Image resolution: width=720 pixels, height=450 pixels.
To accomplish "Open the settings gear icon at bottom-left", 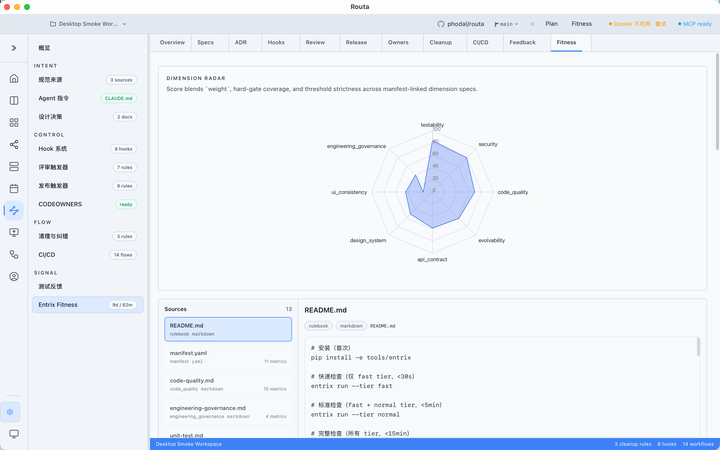I will click(10, 412).
